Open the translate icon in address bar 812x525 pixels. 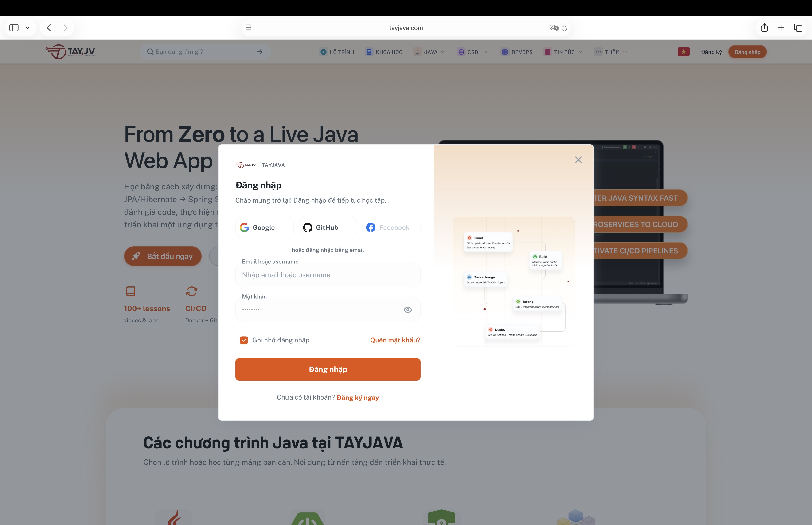[554, 28]
